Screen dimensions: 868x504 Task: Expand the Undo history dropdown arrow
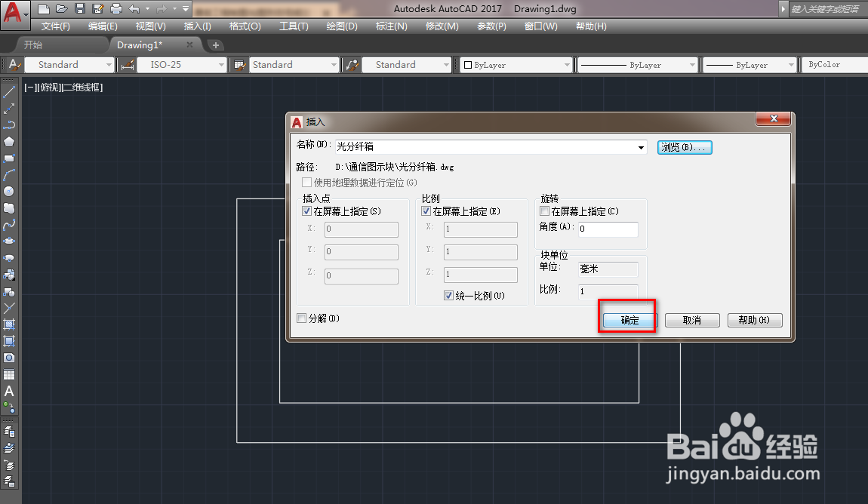[148, 9]
